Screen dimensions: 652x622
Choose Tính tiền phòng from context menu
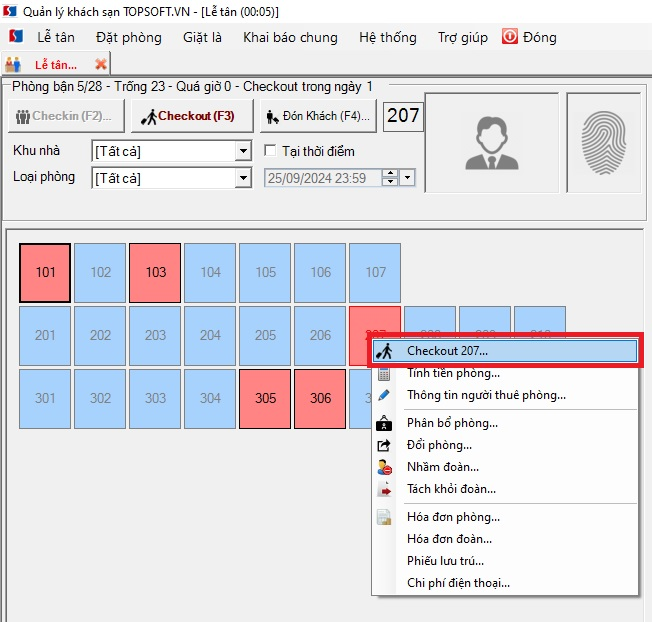[504, 373]
